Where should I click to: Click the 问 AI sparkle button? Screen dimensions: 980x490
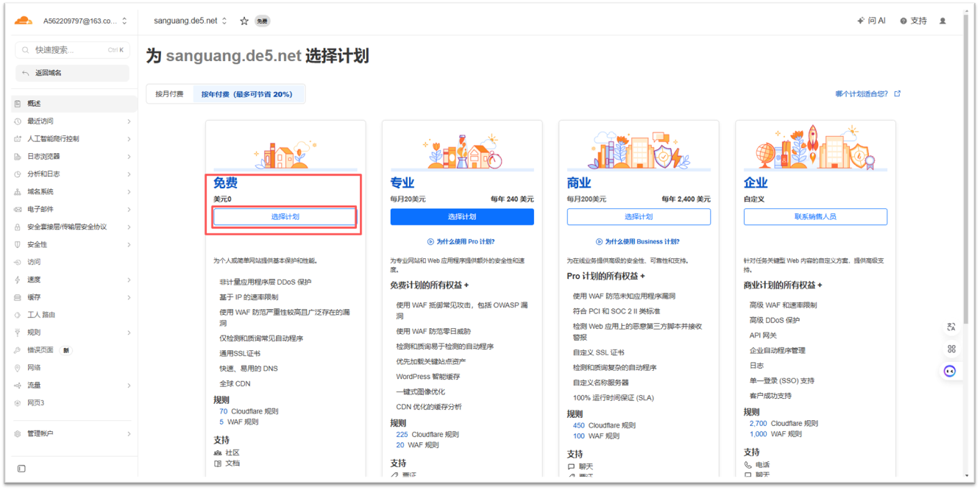click(x=871, y=21)
